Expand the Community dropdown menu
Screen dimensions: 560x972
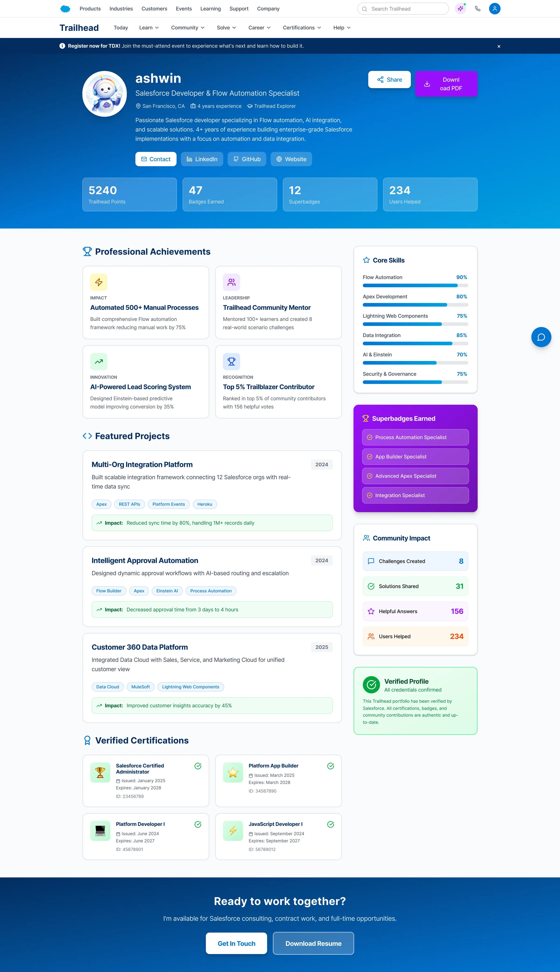188,28
